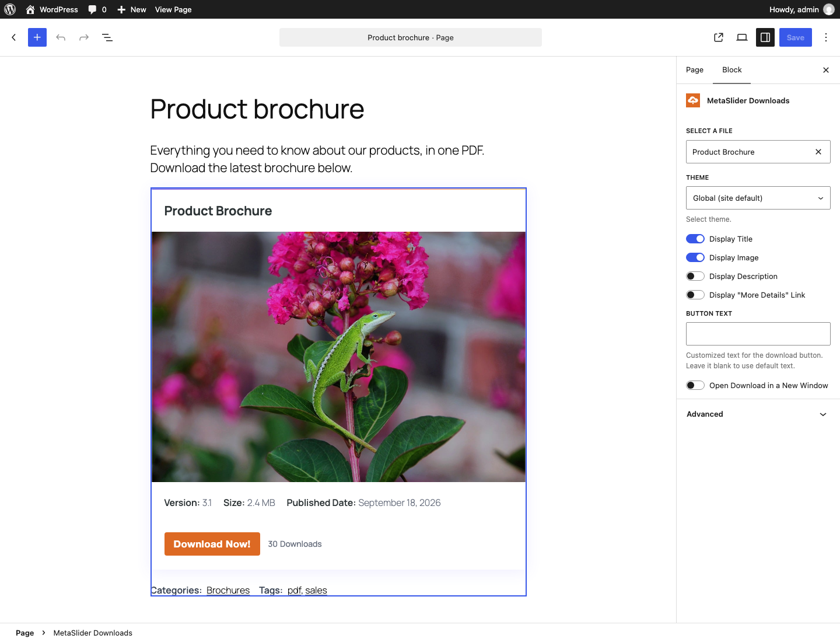Click the 30 Downloads count
The width and height of the screenshot is (840, 642).
tap(295, 544)
